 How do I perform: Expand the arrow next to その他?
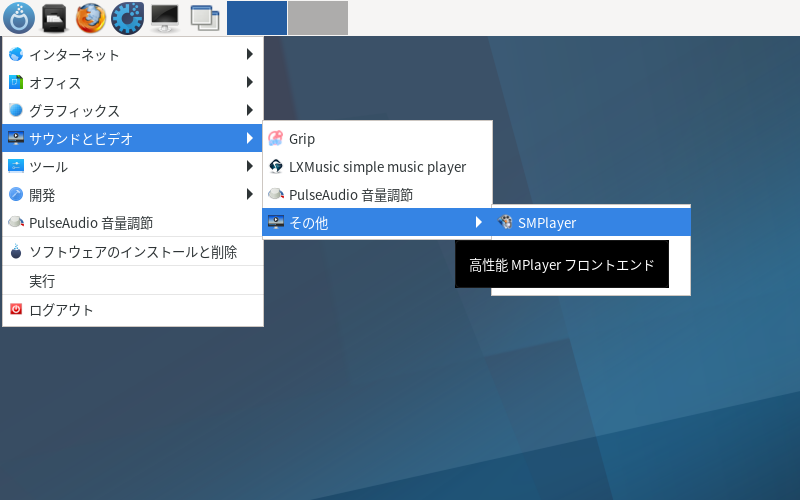click(479, 222)
